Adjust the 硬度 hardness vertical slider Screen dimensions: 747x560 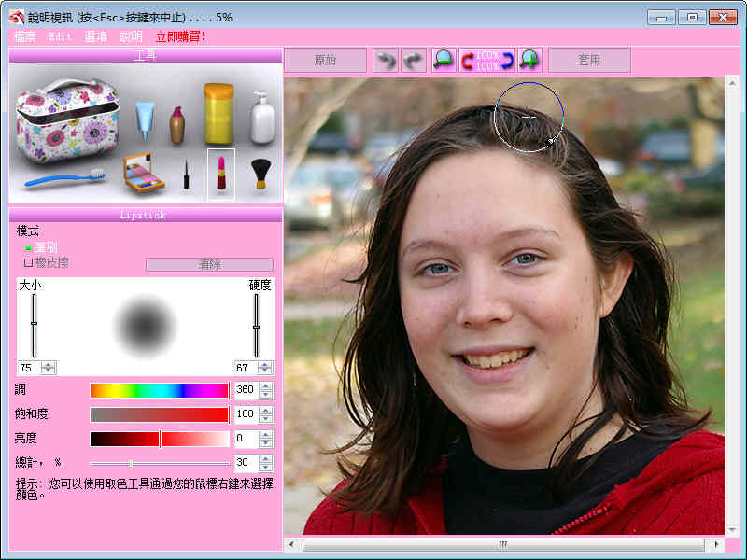tap(256, 325)
